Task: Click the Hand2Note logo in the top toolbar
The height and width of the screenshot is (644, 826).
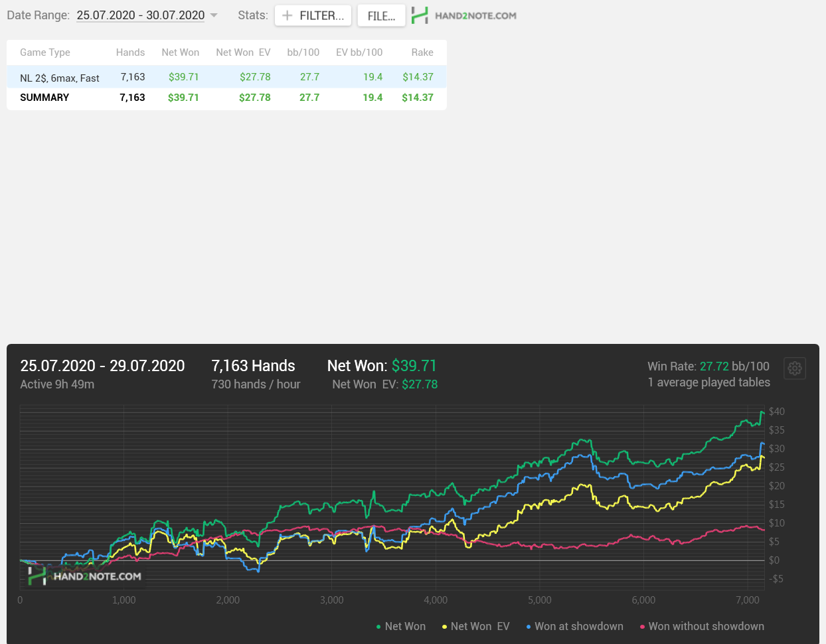Action: pos(463,15)
